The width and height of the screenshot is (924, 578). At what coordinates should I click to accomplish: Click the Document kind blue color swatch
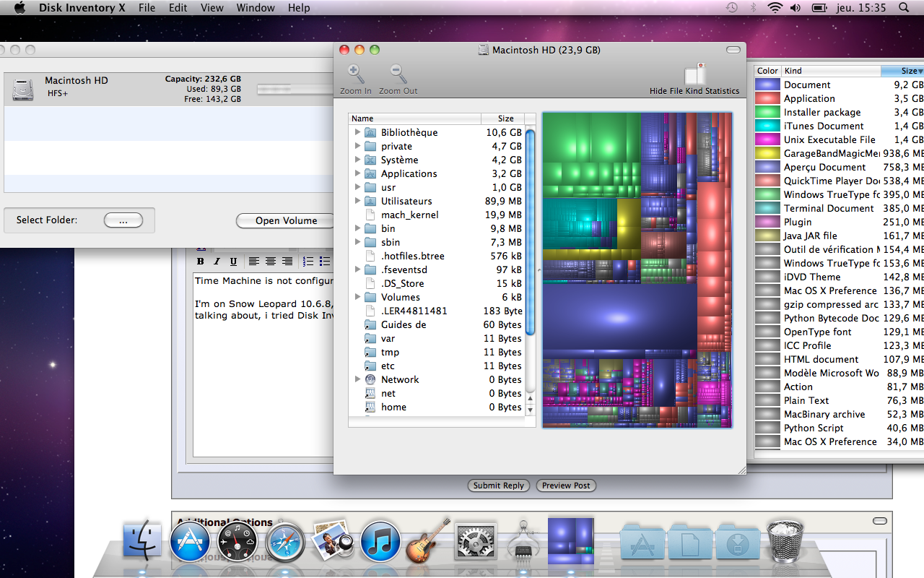coord(767,85)
